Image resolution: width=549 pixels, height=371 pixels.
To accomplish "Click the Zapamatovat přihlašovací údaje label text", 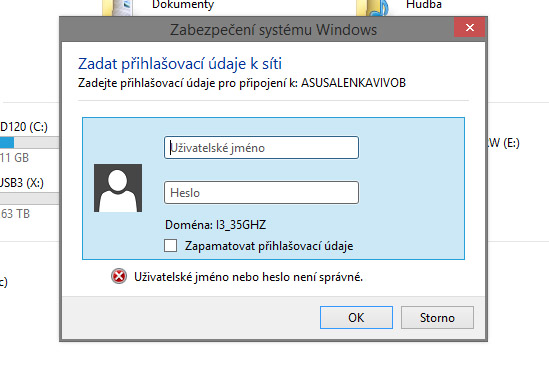I will (x=269, y=246).
